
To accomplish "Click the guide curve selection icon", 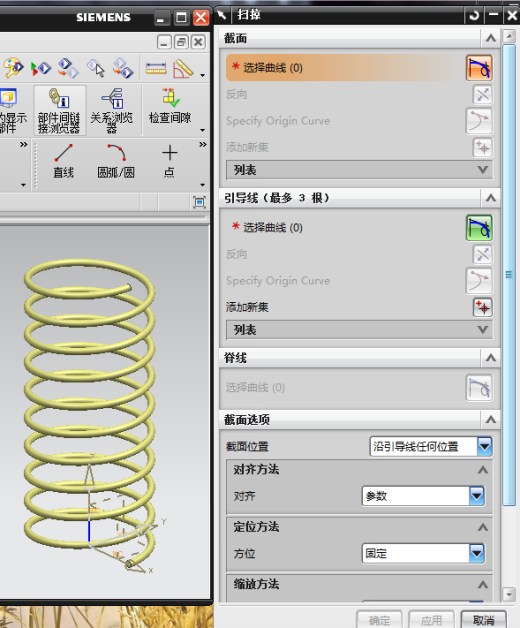I will point(479,227).
